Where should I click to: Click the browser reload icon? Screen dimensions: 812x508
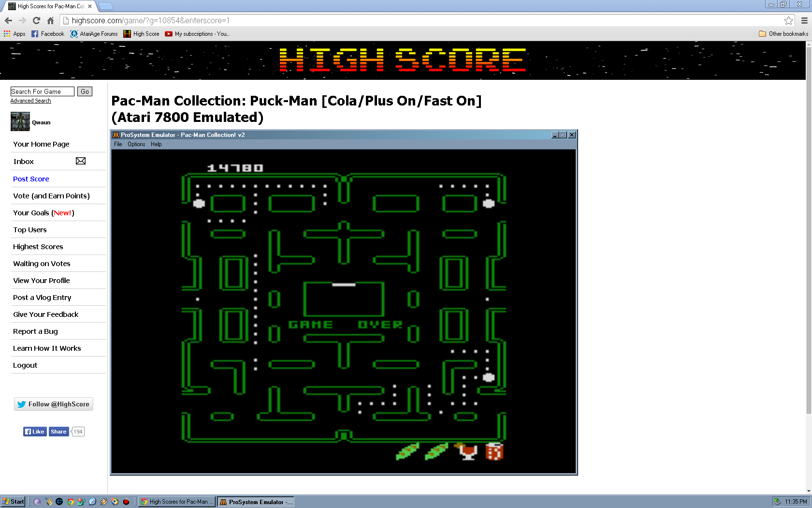tap(36, 20)
